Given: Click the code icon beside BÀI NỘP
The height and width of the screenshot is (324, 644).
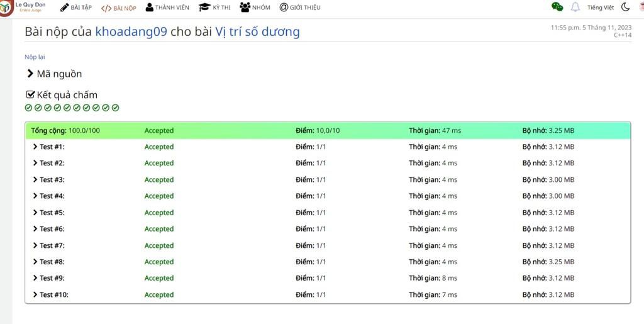Looking at the screenshot, I should click(x=106, y=8).
